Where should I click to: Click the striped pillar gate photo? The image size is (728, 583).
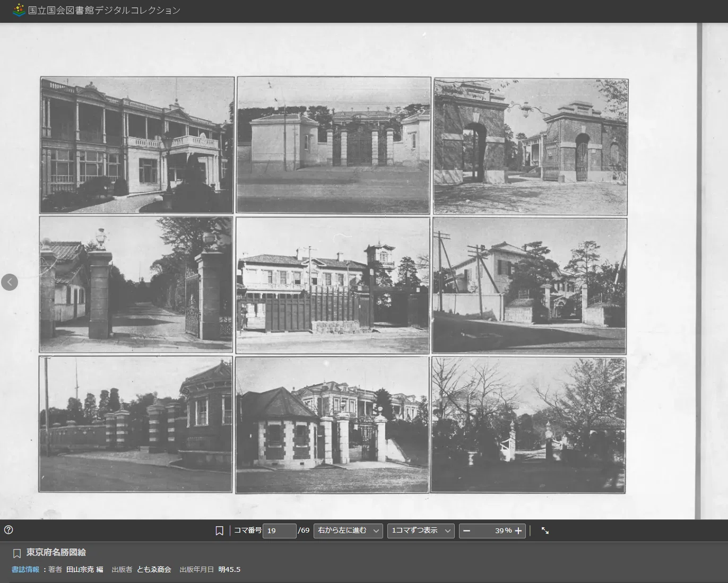click(x=135, y=424)
